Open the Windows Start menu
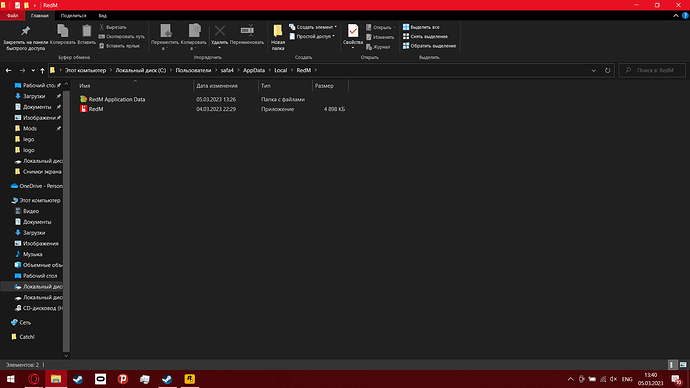Screen dimensions: 690x388 point(11,379)
